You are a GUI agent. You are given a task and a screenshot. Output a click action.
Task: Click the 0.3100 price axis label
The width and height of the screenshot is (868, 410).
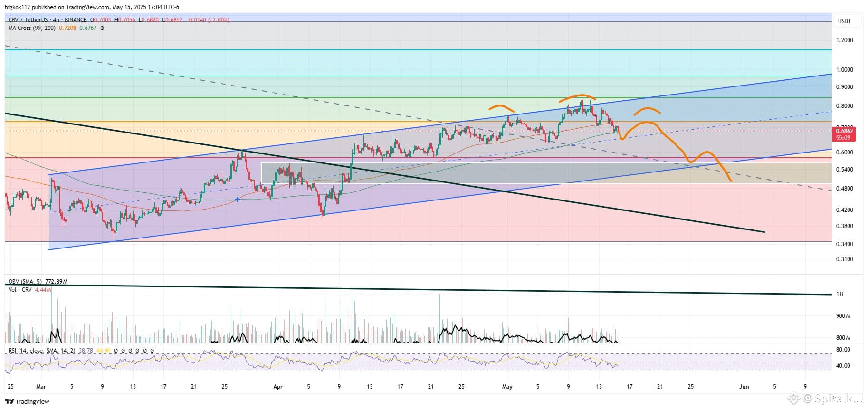coord(845,259)
